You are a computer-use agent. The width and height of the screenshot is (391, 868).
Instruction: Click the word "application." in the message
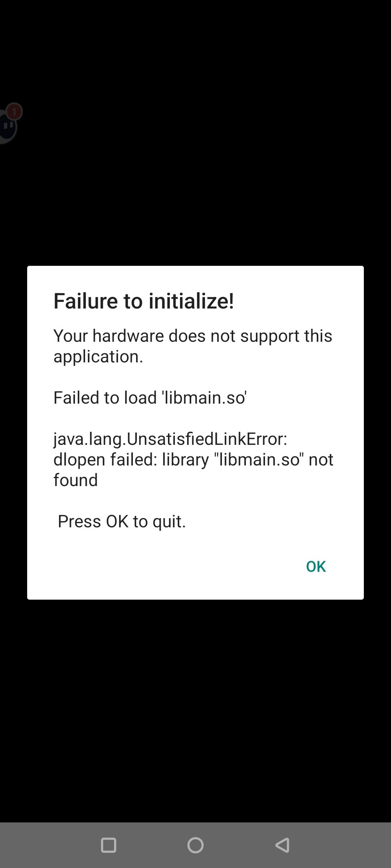pos(98,357)
